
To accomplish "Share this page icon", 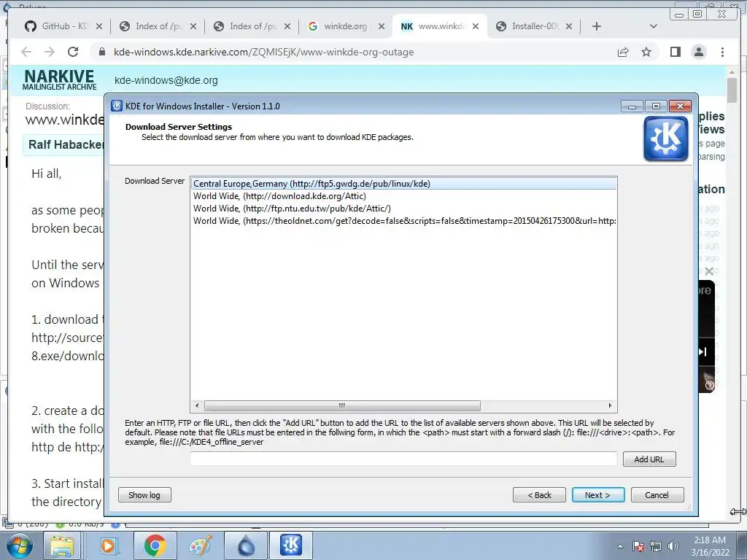I will [623, 52].
